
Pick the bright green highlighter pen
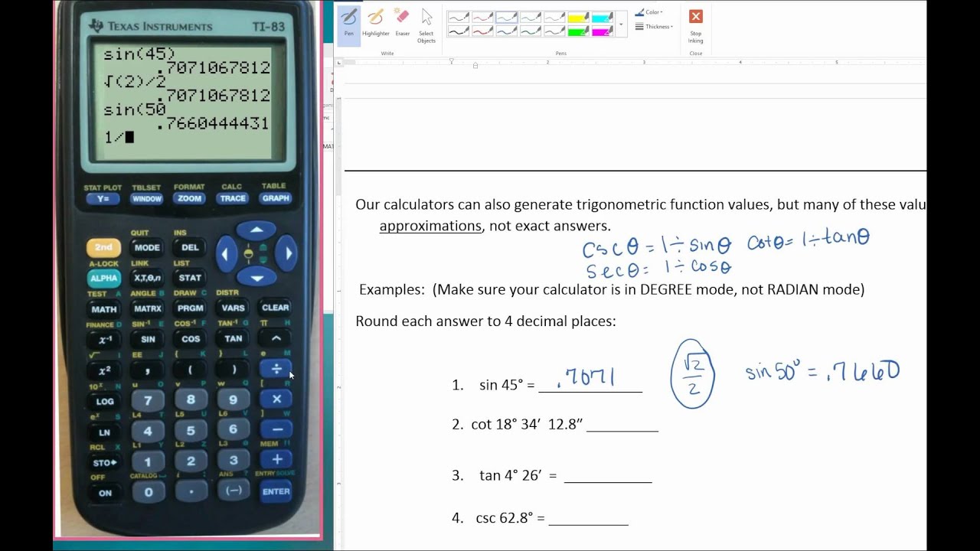point(578,31)
